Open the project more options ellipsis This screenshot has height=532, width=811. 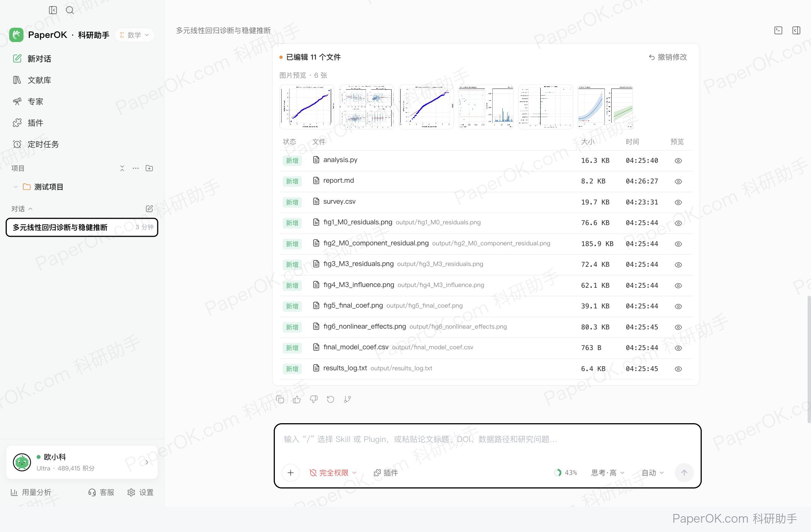pyautogui.click(x=136, y=168)
